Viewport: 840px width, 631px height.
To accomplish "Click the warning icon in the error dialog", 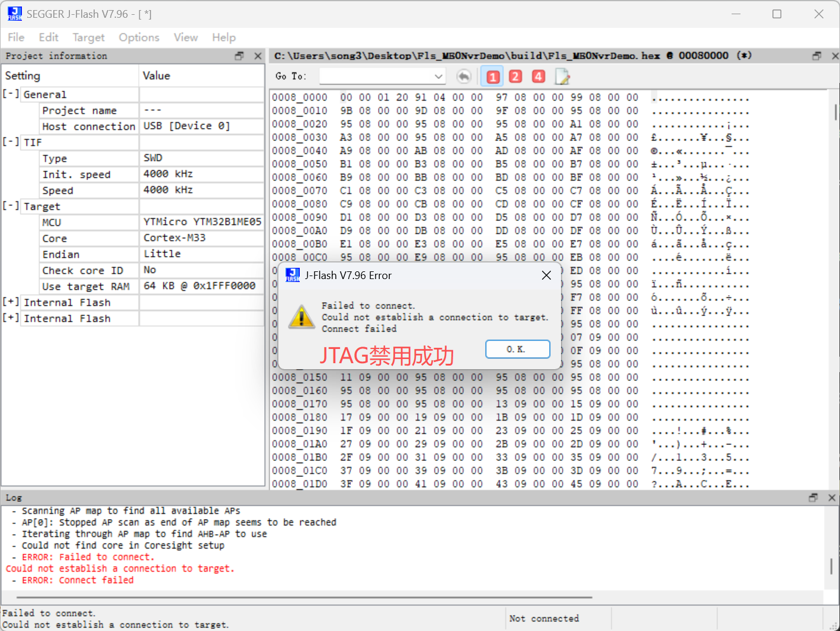I will point(302,317).
